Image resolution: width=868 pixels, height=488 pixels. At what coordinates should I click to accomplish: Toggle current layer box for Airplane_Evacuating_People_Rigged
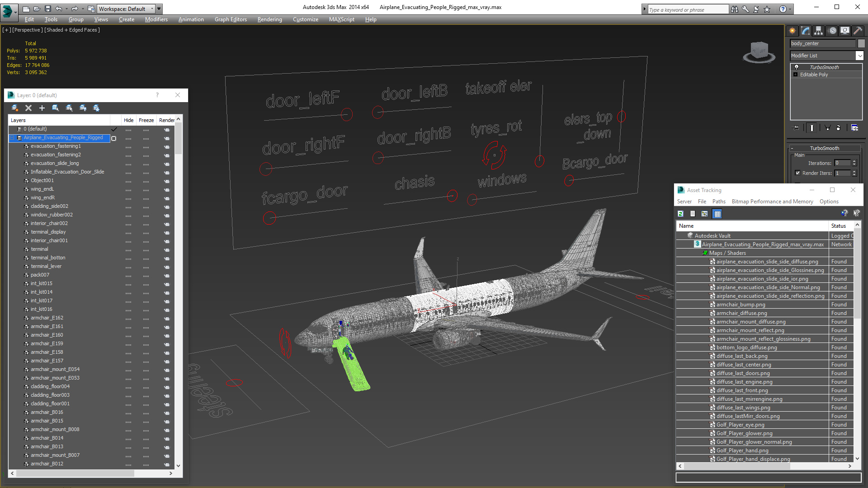(x=114, y=138)
